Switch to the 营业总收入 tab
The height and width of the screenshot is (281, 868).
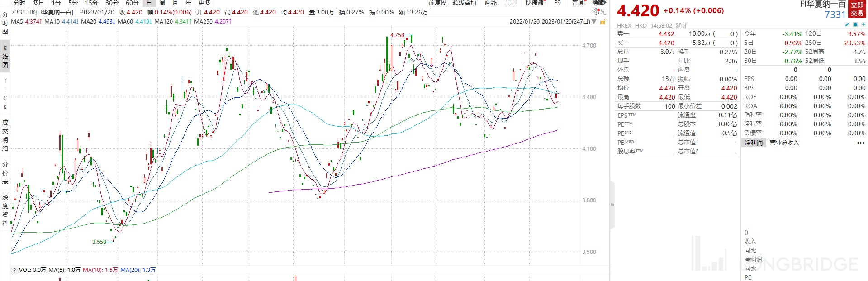(x=784, y=143)
